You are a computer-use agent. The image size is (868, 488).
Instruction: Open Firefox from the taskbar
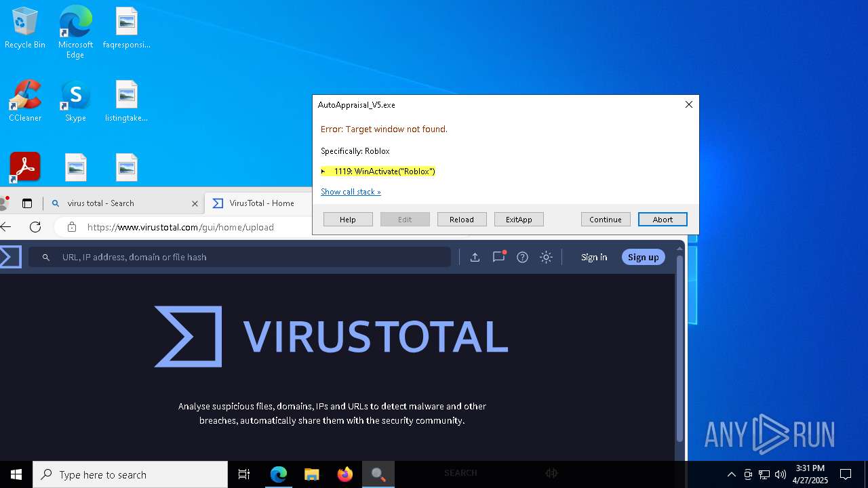pos(344,474)
